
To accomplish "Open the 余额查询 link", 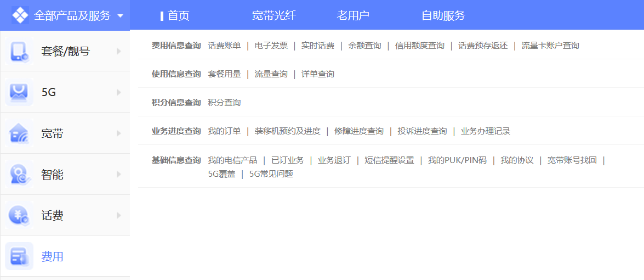I will 364,45.
